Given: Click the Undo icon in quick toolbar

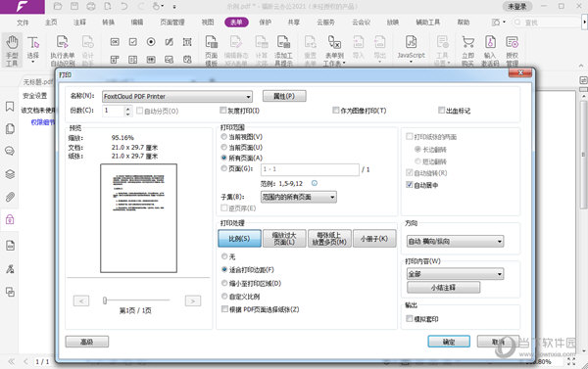Looking at the screenshot, I should click(x=124, y=6).
